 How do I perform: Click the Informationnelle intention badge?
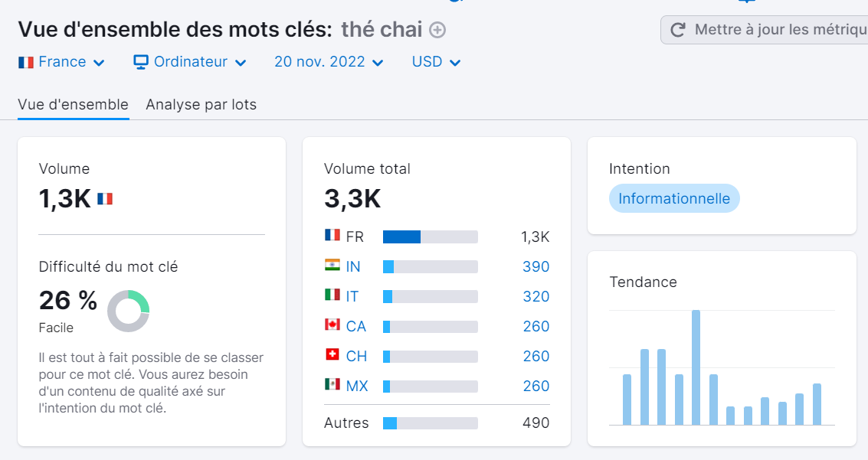(674, 197)
